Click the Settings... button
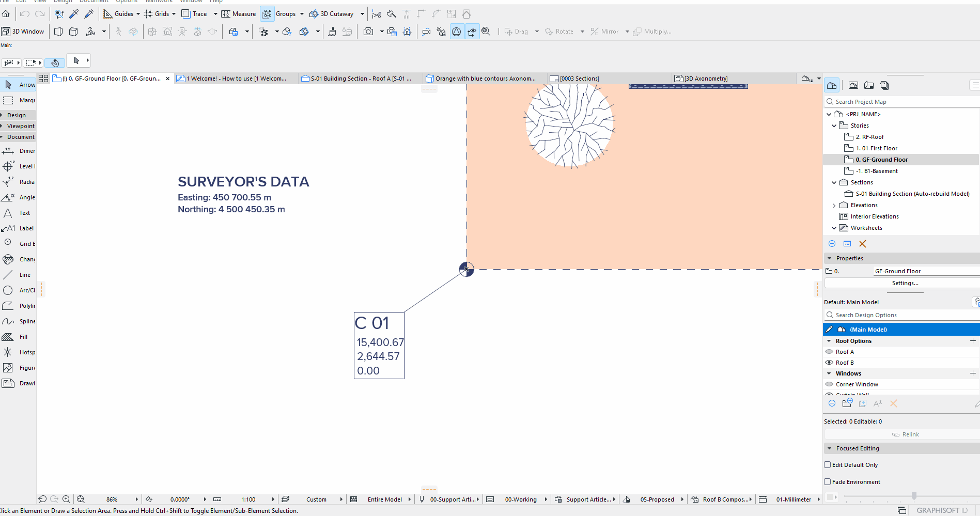 [905, 283]
